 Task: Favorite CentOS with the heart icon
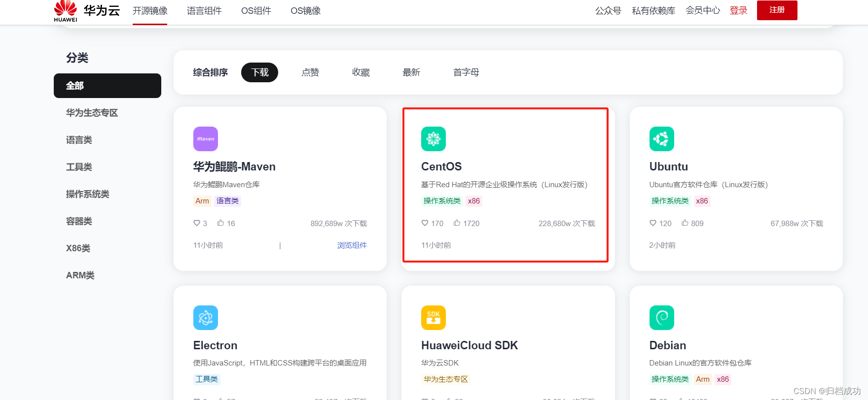click(x=425, y=223)
